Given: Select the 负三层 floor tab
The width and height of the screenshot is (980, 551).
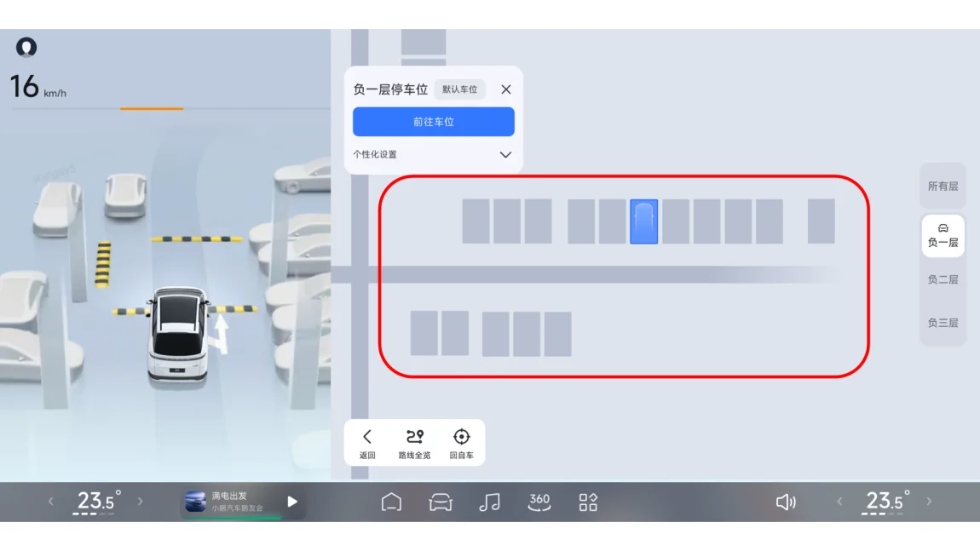Looking at the screenshot, I should (943, 324).
